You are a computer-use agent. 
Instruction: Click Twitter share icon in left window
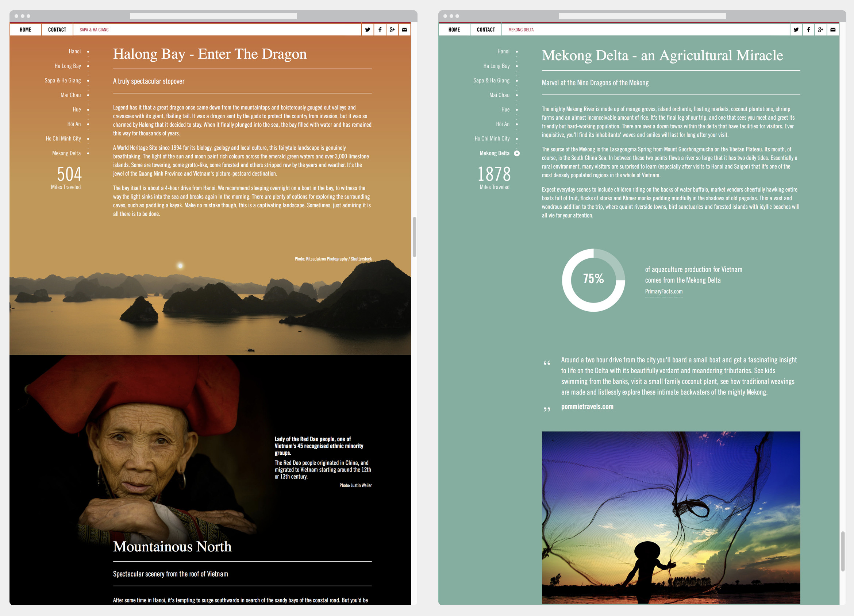pyautogui.click(x=368, y=29)
